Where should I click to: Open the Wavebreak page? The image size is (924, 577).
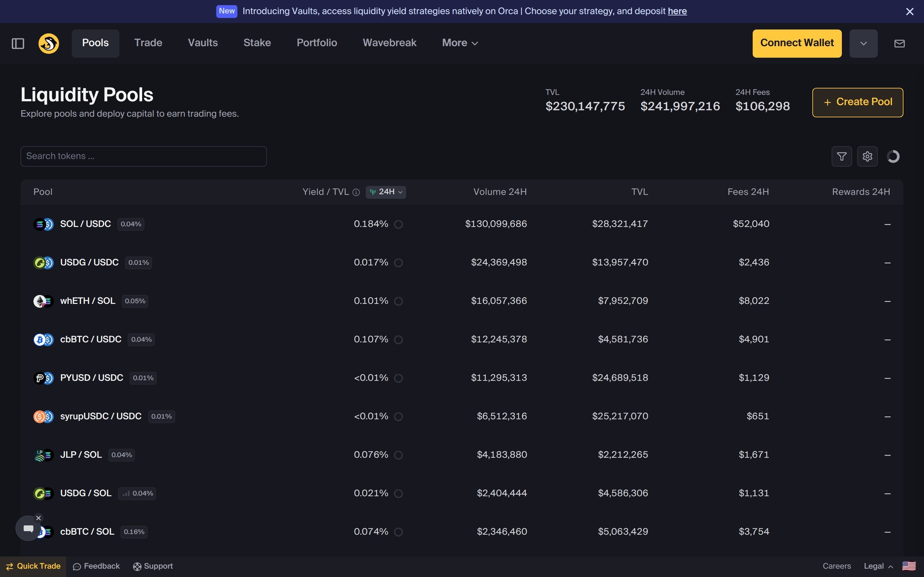click(389, 43)
